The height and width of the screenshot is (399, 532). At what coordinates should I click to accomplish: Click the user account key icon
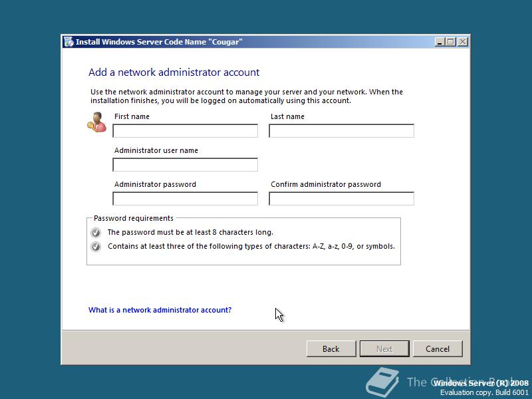click(96, 122)
